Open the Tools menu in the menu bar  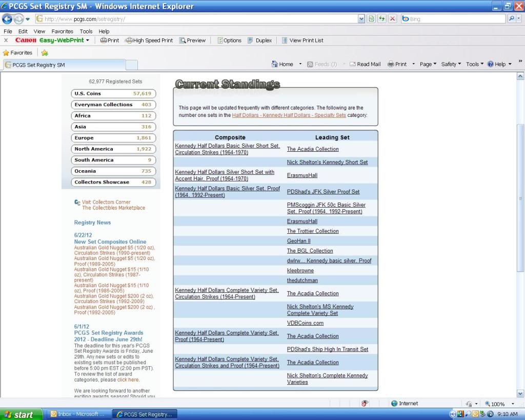(86, 31)
